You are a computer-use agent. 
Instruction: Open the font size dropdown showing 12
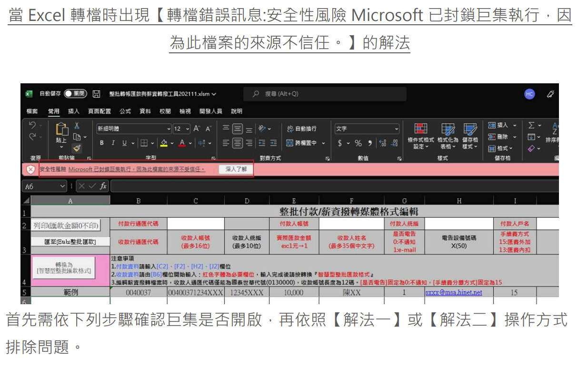(x=188, y=129)
